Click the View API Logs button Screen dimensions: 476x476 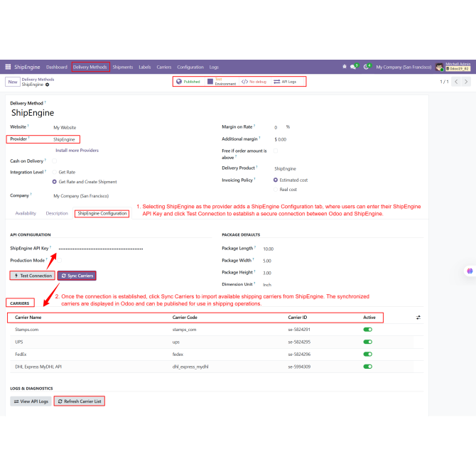click(31, 401)
